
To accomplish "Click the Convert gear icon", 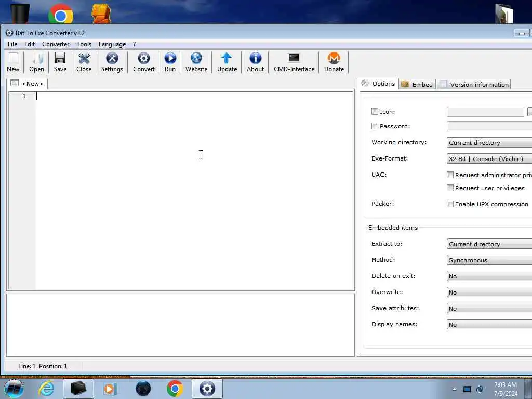I will click(x=144, y=58).
